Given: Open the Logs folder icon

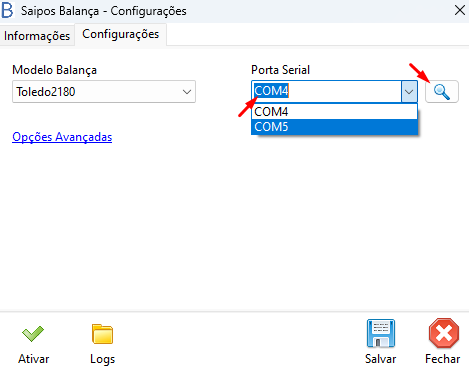Looking at the screenshot, I should (x=102, y=334).
